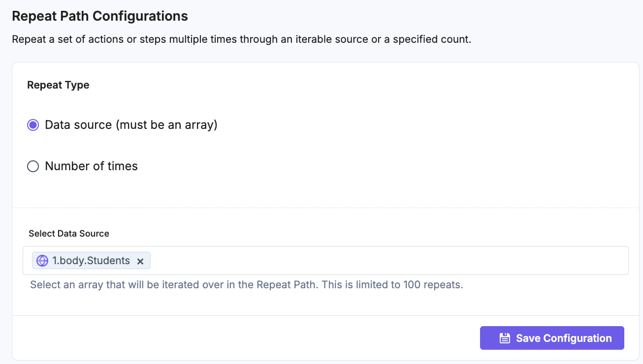Image resolution: width=643 pixels, height=364 pixels.
Task: Click the "Number of times" option label
Action: pyautogui.click(x=91, y=166)
